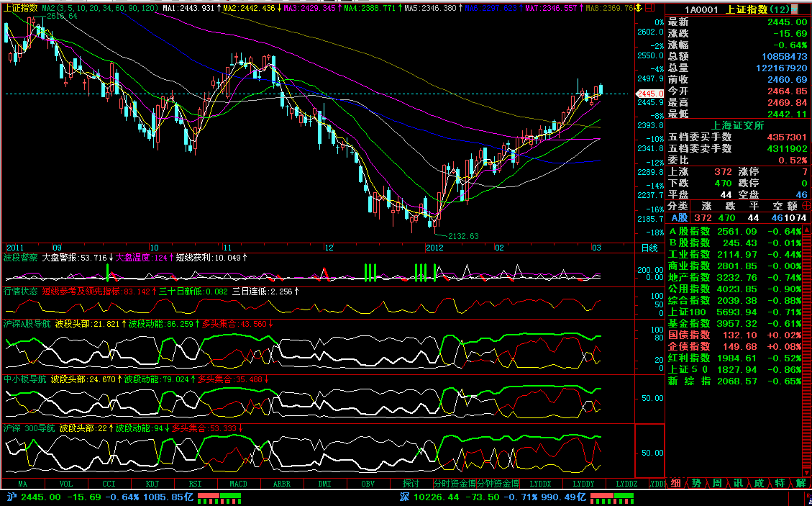
Task: Click the red crosshair circle icon in 分类 header
Action: point(806,206)
